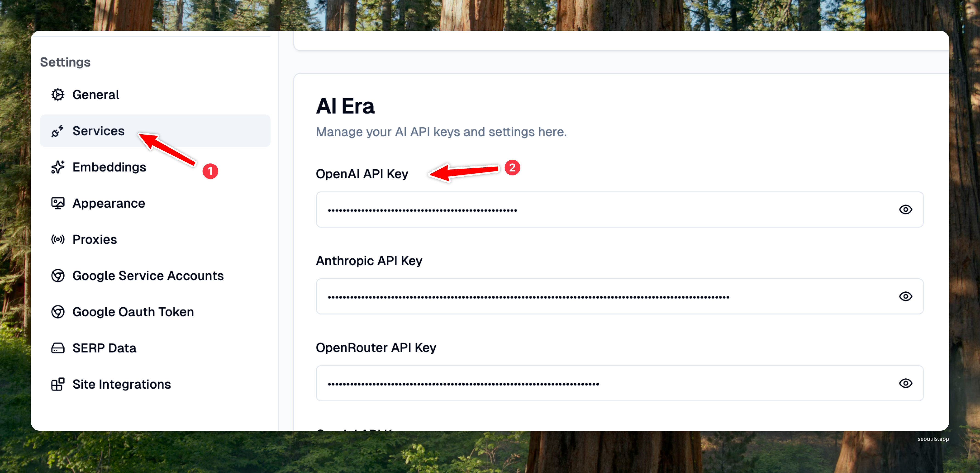Click the Services plug icon
980x473 pixels.
(57, 131)
